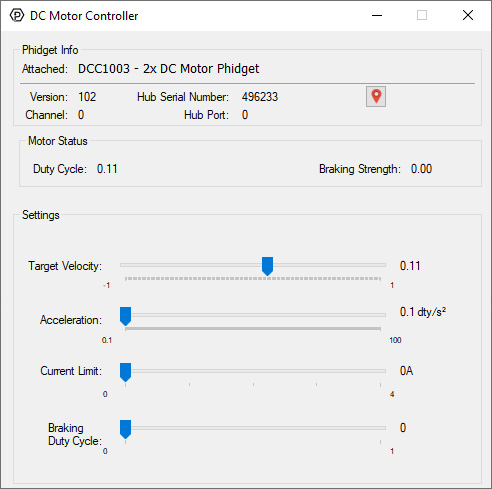Screen dimensions: 492x489
Task: Click the disabled maximize button
Action: pyautogui.click(x=422, y=15)
